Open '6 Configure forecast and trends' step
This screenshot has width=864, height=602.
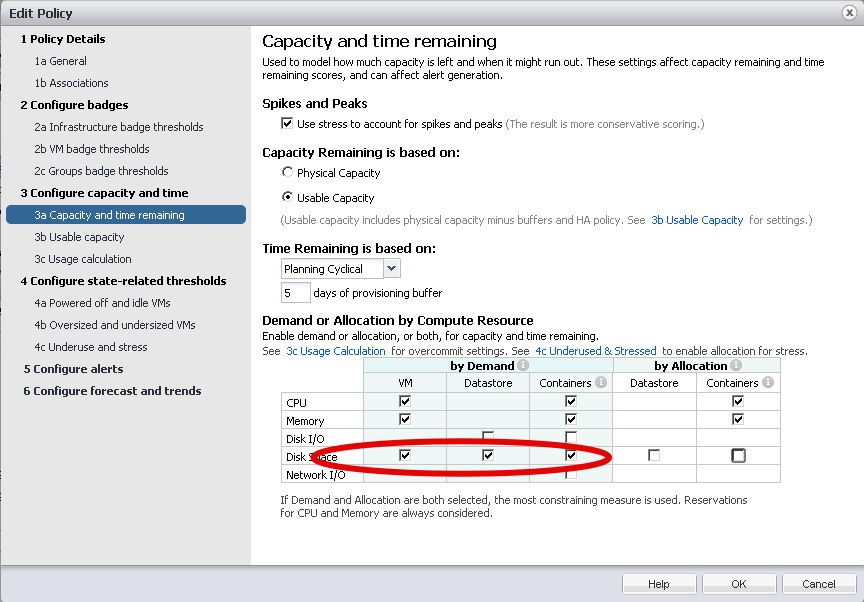[112, 391]
